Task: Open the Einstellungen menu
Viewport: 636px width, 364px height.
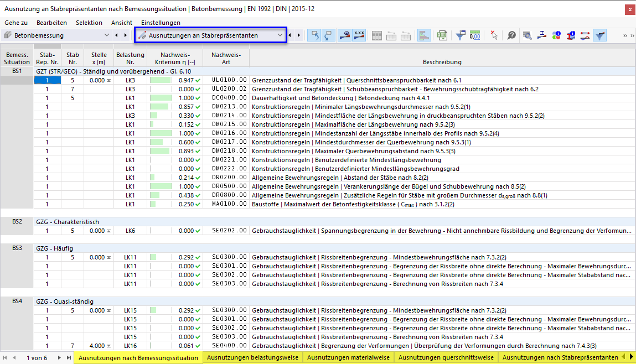Action: 161,23
